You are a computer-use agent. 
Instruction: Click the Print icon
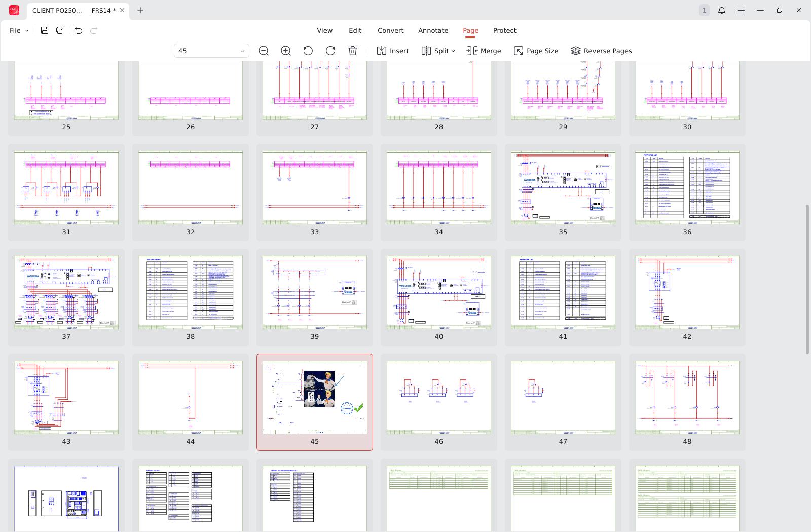[x=60, y=30]
